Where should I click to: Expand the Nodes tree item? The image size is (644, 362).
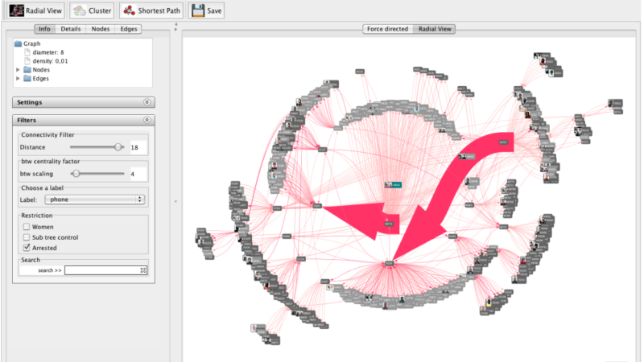pos(18,70)
